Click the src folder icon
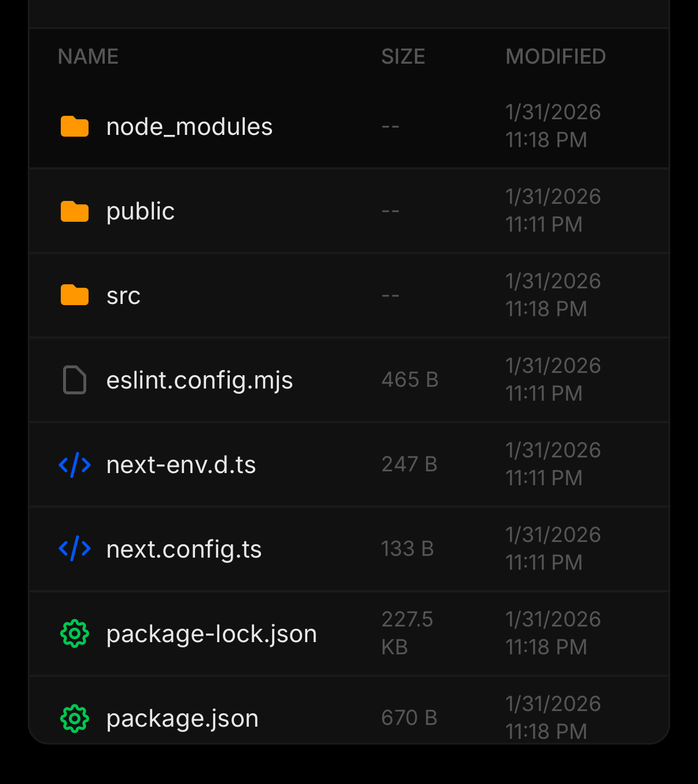 point(75,295)
